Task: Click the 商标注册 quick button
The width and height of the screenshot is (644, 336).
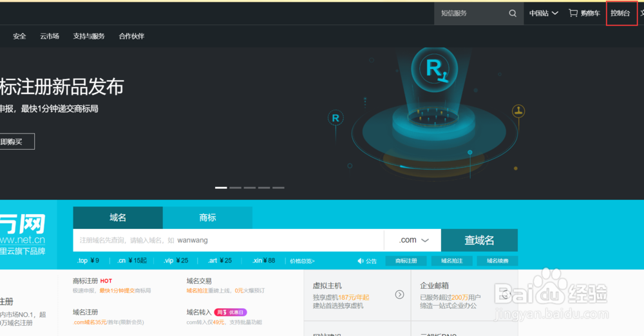Action: click(x=406, y=261)
